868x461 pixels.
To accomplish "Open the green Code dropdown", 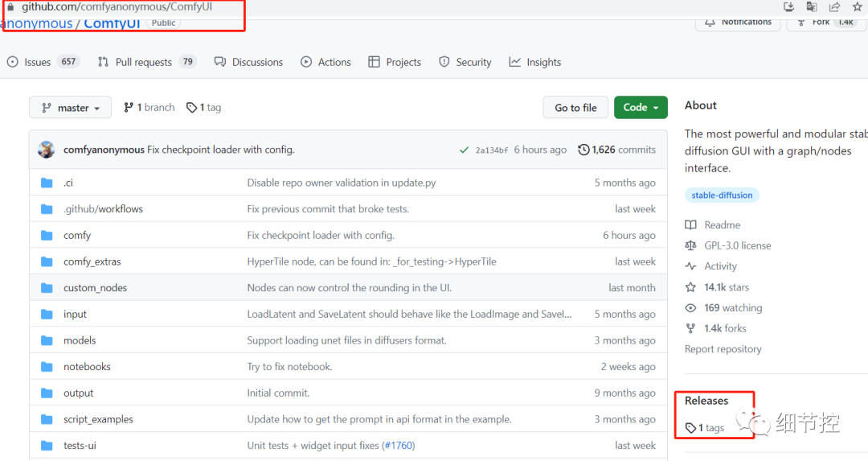I will pyautogui.click(x=641, y=108).
